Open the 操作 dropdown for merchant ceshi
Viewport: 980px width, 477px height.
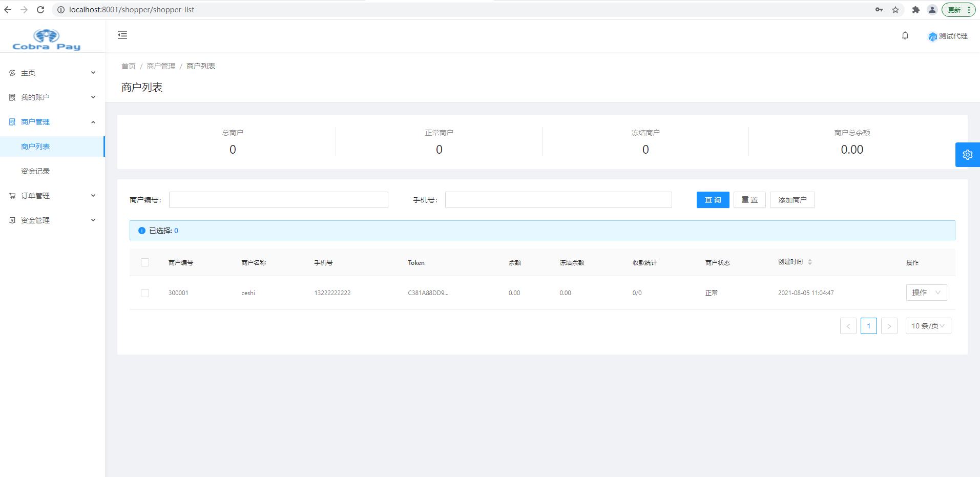926,293
